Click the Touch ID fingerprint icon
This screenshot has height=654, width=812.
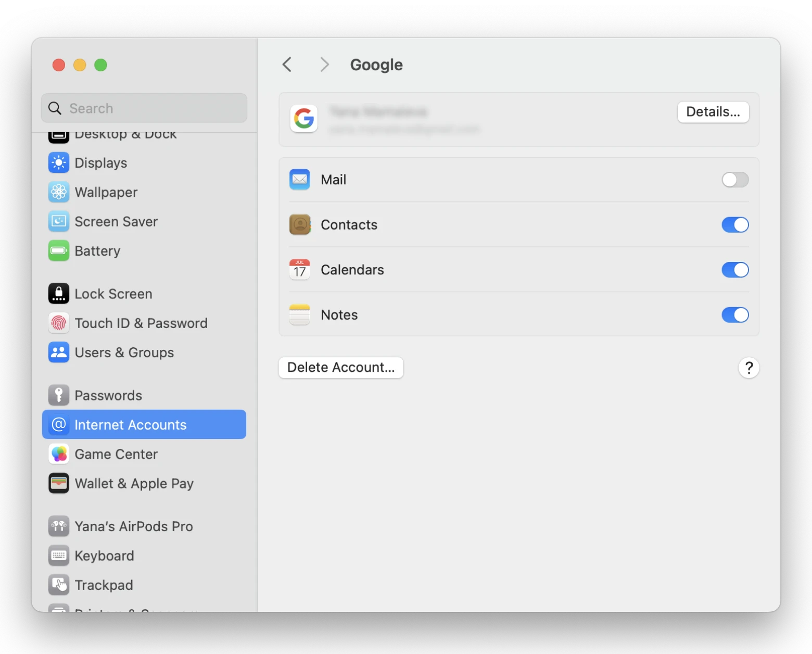pos(59,323)
